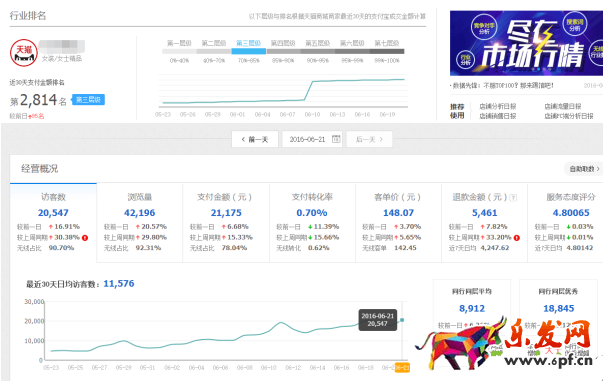The image size is (603, 381).
Task: Click help question mark next to 退款金额
Action: 513,198
